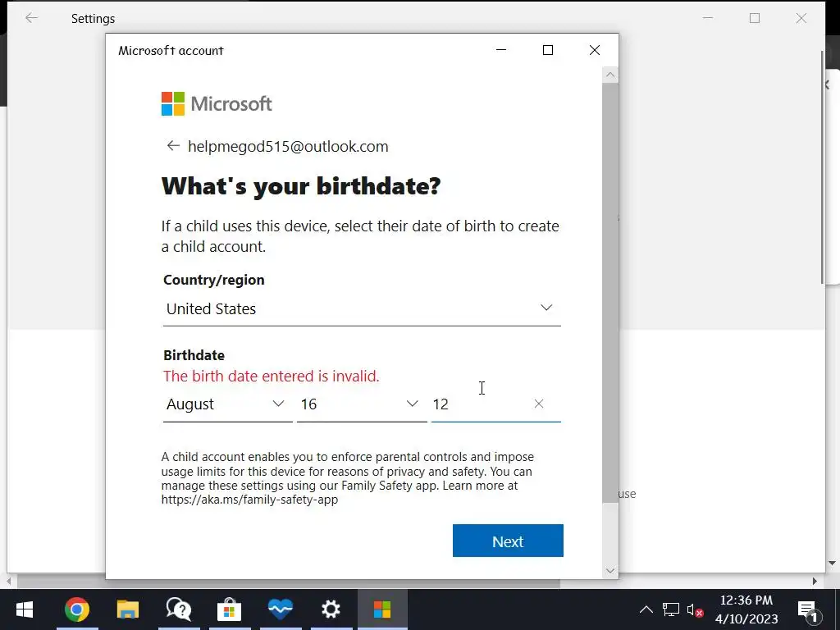This screenshot has width=840, height=630.
Task: Click the Microsoft logo in the dialog
Action: 217,103
